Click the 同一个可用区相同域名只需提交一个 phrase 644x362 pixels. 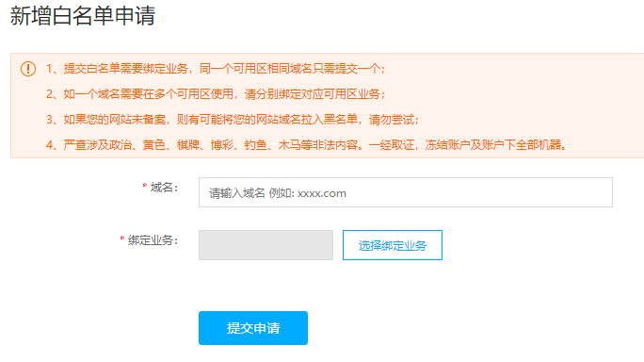coord(290,69)
